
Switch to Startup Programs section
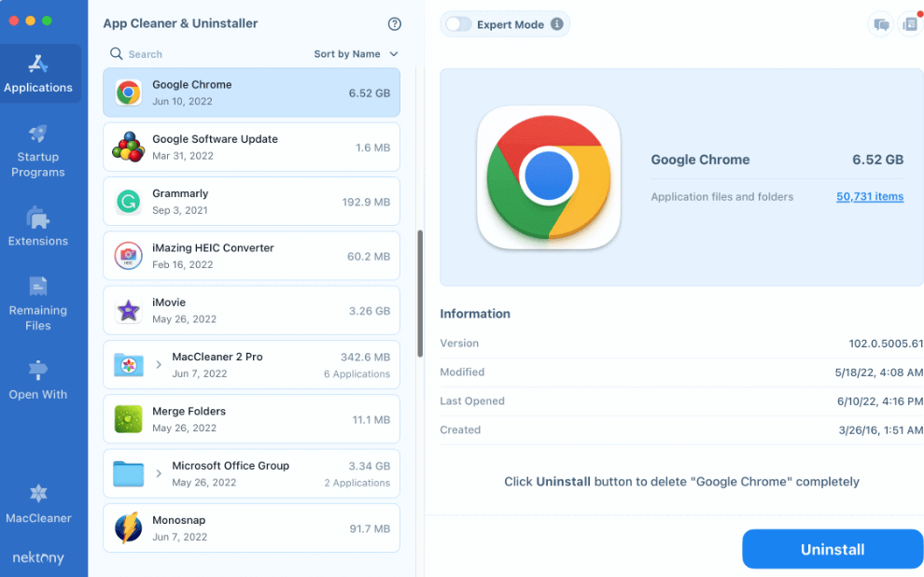coord(38,151)
